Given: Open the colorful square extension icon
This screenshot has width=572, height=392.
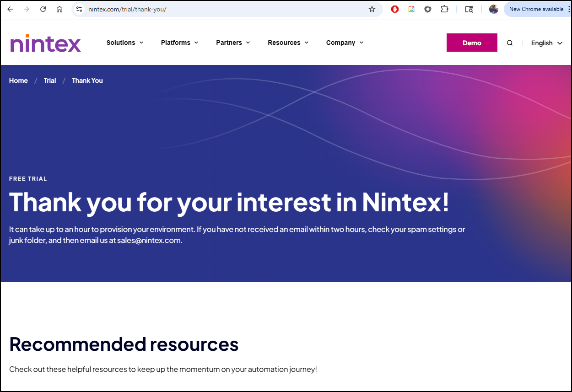Looking at the screenshot, I should (x=411, y=9).
